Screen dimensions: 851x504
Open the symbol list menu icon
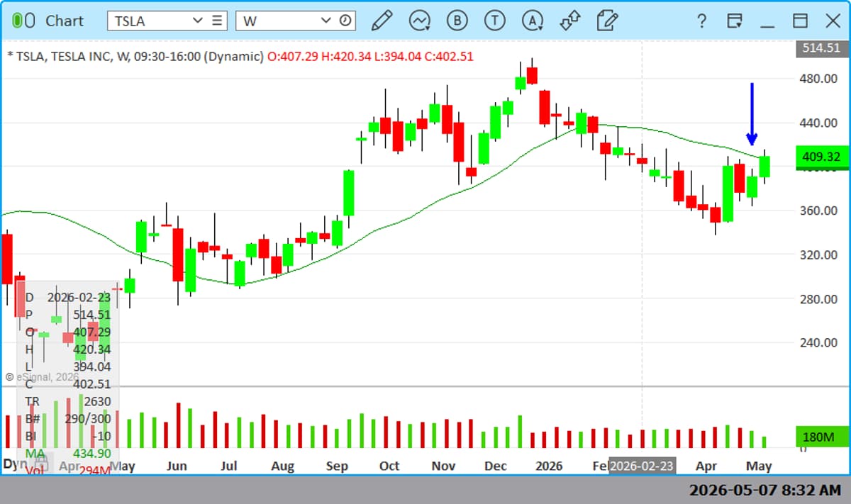pyautogui.click(x=217, y=21)
